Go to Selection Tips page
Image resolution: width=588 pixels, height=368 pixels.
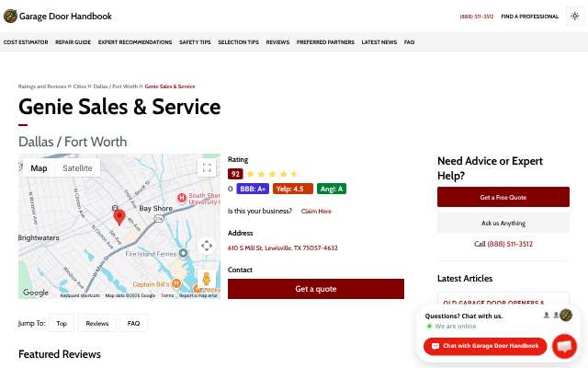[239, 42]
